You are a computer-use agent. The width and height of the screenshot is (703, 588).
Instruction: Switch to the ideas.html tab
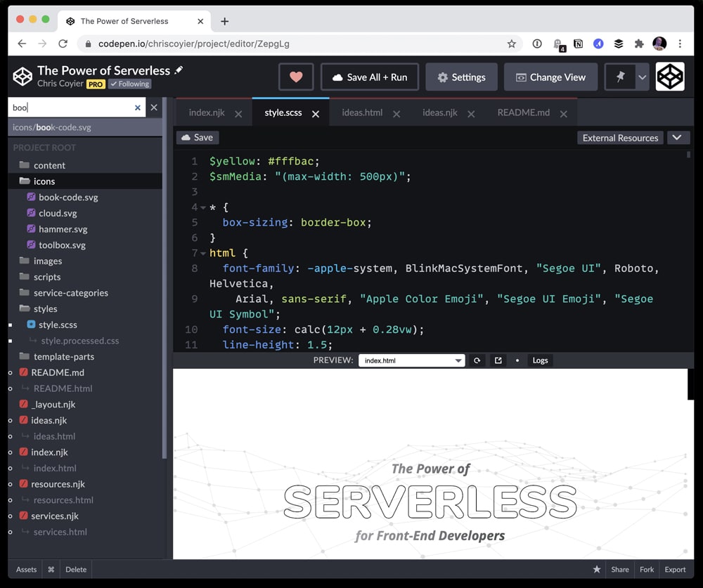[x=362, y=112]
